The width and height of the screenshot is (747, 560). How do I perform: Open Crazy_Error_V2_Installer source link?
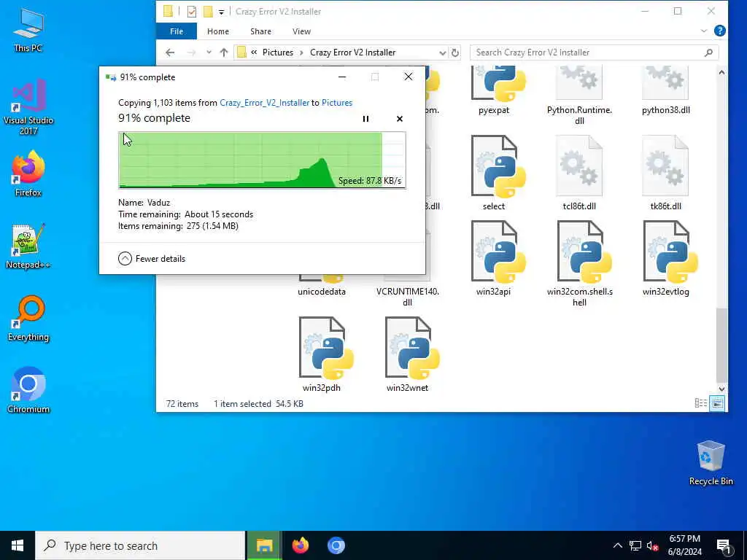264,103
